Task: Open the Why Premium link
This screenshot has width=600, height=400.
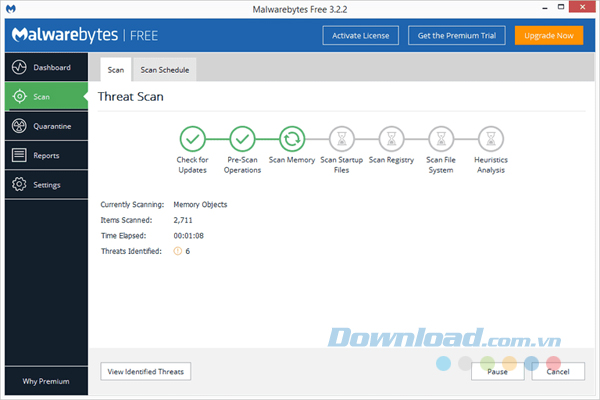Action: click(46, 381)
